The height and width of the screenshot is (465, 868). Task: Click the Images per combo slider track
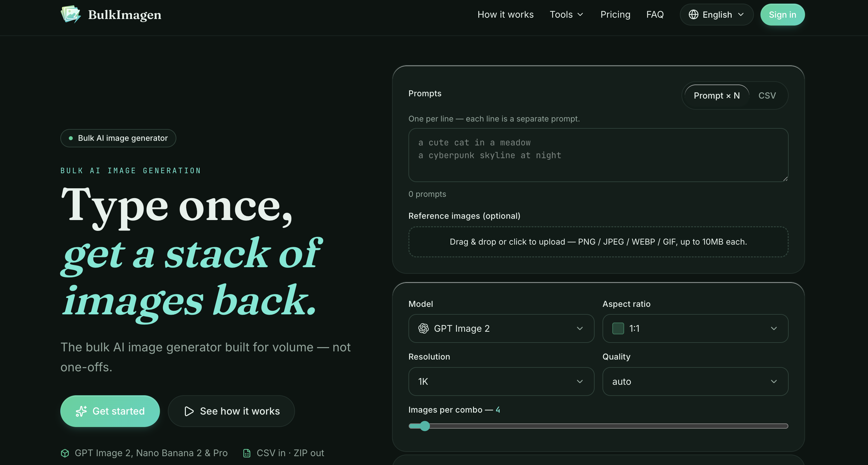point(598,426)
